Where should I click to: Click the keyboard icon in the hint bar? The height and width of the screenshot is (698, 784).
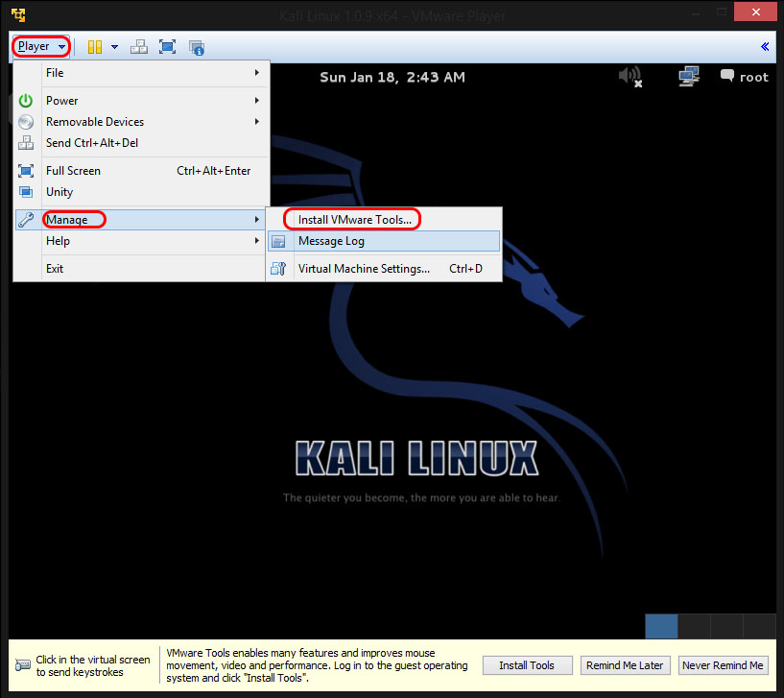pyautogui.click(x=23, y=665)
